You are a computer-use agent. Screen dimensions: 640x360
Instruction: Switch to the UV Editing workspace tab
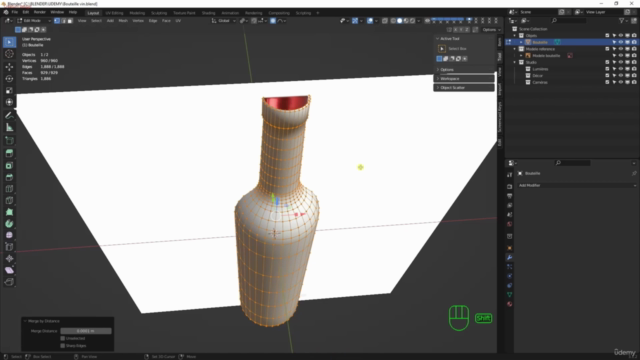(x=114, y=13)
